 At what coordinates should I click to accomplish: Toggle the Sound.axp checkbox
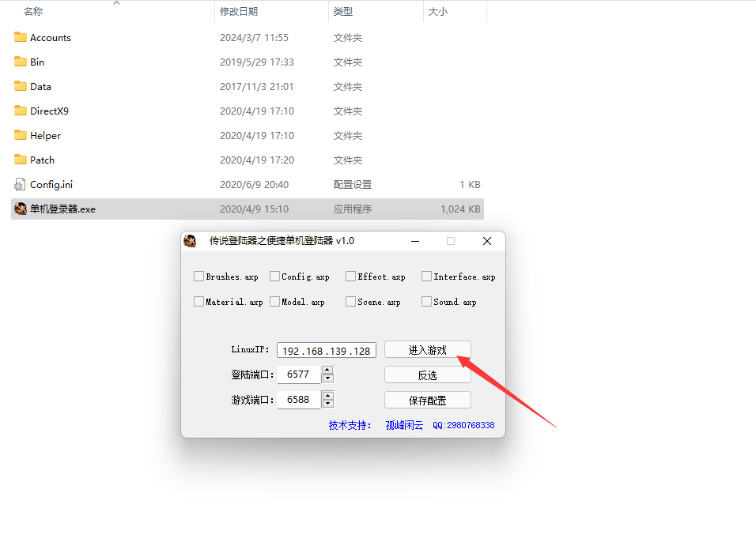click(426, 302)
